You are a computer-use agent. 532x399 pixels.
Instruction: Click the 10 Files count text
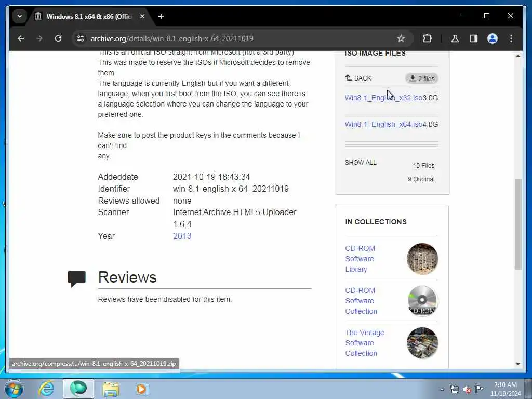pos(423,166)
